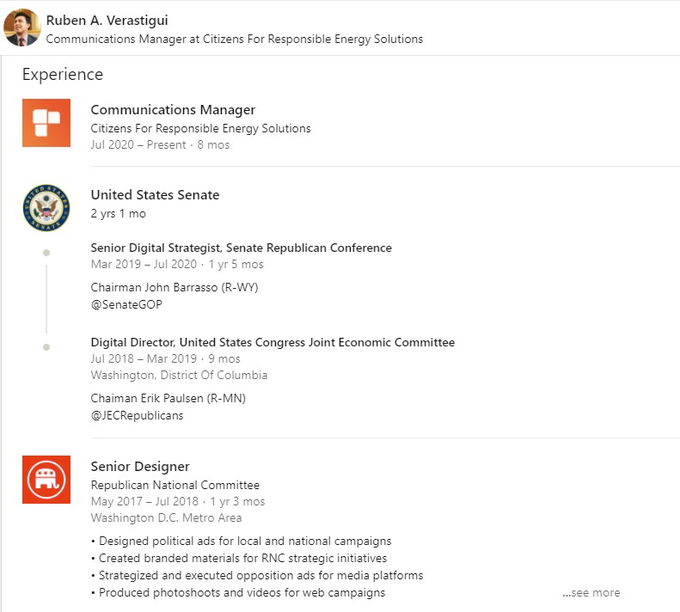Click the Citizens For Responsible Energy Solutions logo
Screen dimensions: 680x612
(x=46, y=123)
